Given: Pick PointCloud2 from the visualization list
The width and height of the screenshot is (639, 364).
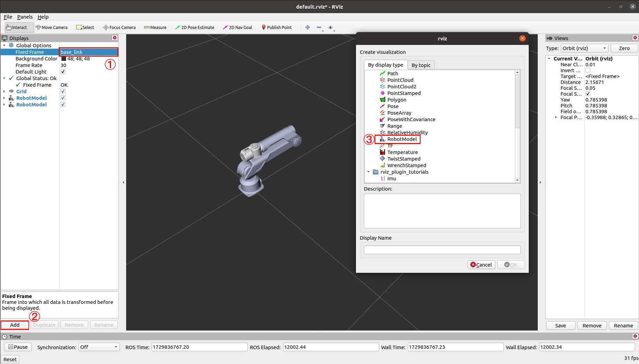Looking at the screenshot, I should (401, 87).
